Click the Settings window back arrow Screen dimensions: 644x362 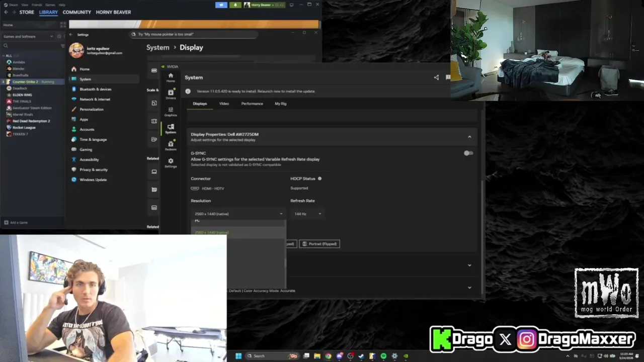tap(71, 35)
